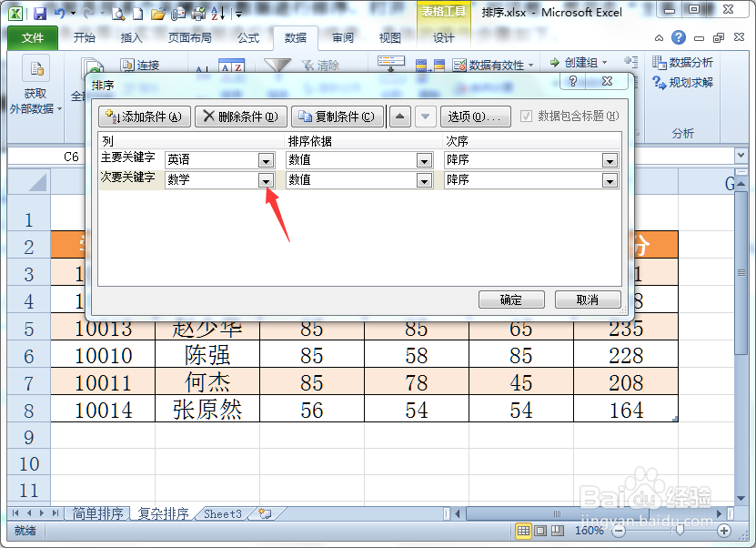Viewport: 756px width, 548px height.
Task: Minimize the ribbon with caret icon
Action: 659,37
